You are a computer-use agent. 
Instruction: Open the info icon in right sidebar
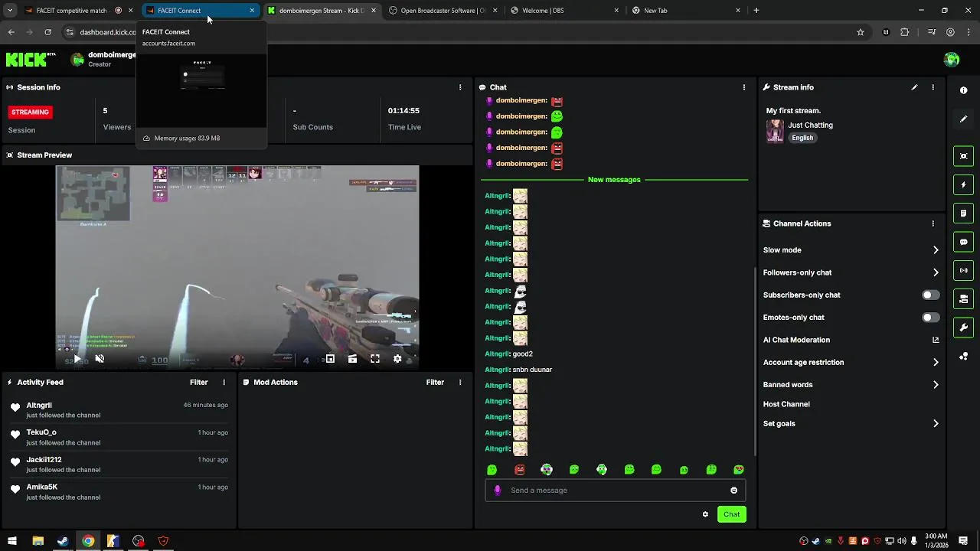pyautogui.click(x=963, y=90)
